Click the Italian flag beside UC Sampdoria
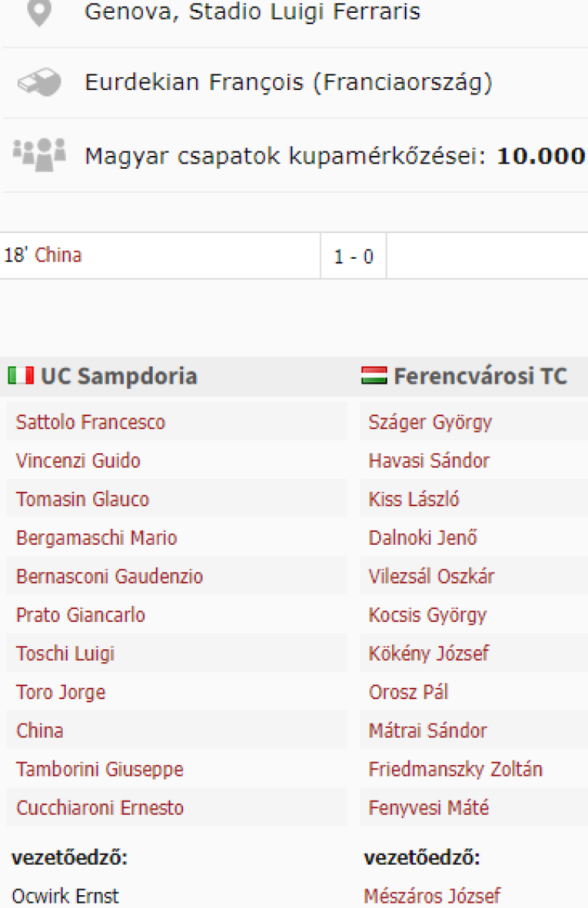The image size is (588, 908). pyautogui.click(x=21, y=376)
